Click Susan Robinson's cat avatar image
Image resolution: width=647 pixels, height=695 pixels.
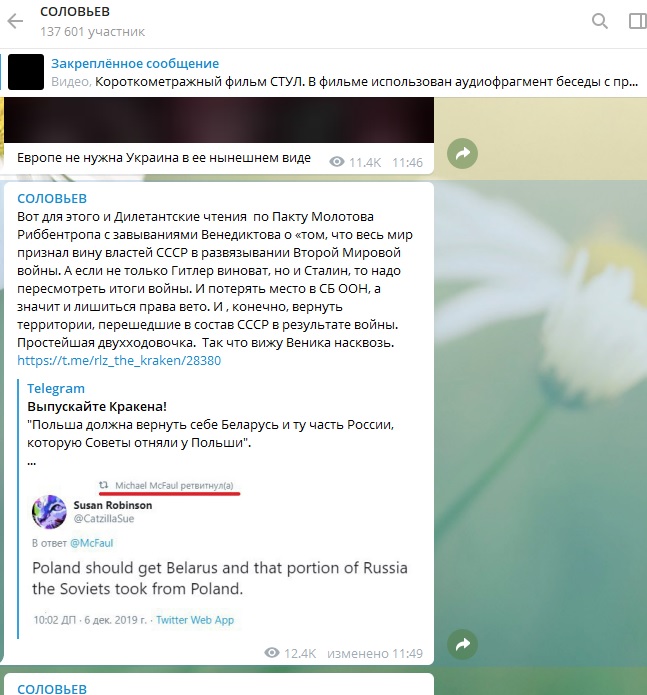tap(49, 511)
